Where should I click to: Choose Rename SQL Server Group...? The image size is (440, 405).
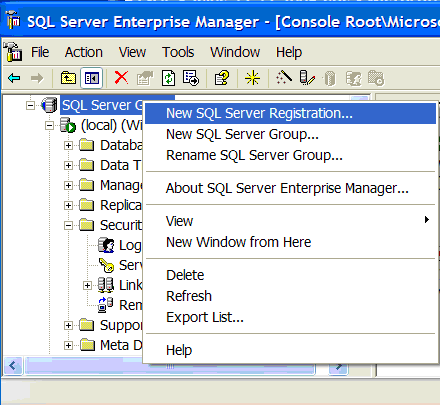coord(290,155)
